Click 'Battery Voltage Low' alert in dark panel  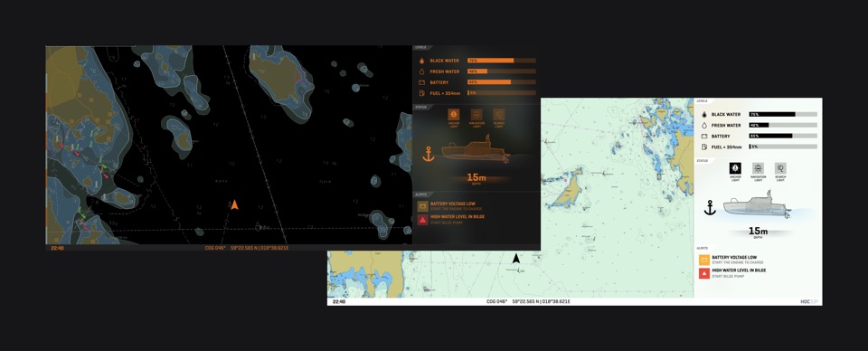[452, 204]
